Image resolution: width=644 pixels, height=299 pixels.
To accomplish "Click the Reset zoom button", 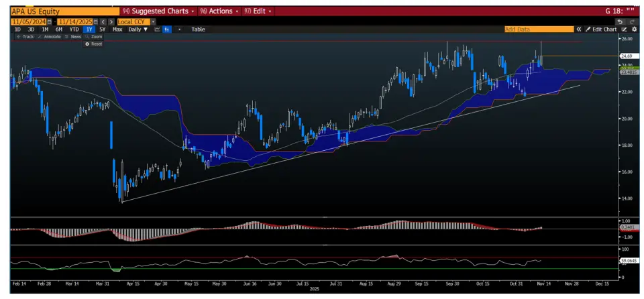I will (x=93, y=44).
